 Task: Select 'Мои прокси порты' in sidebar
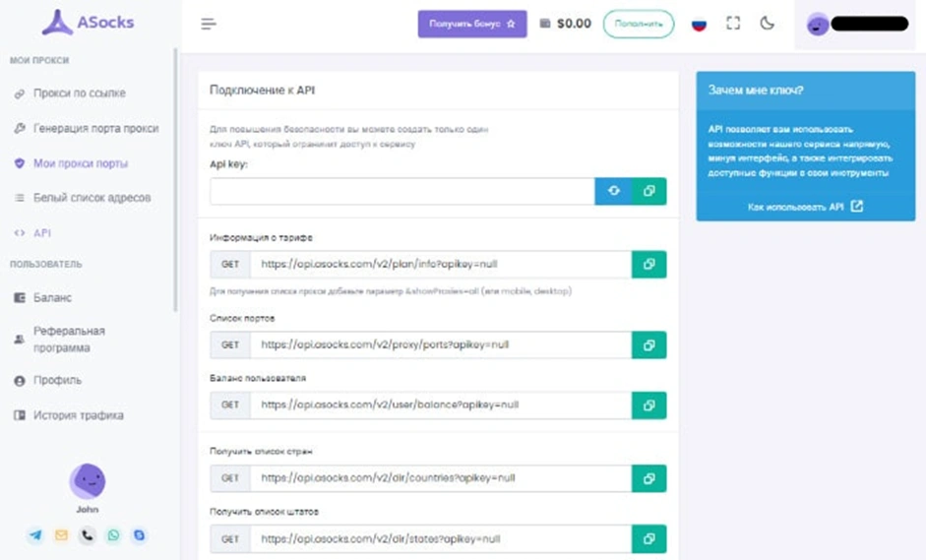pos(81,163)
